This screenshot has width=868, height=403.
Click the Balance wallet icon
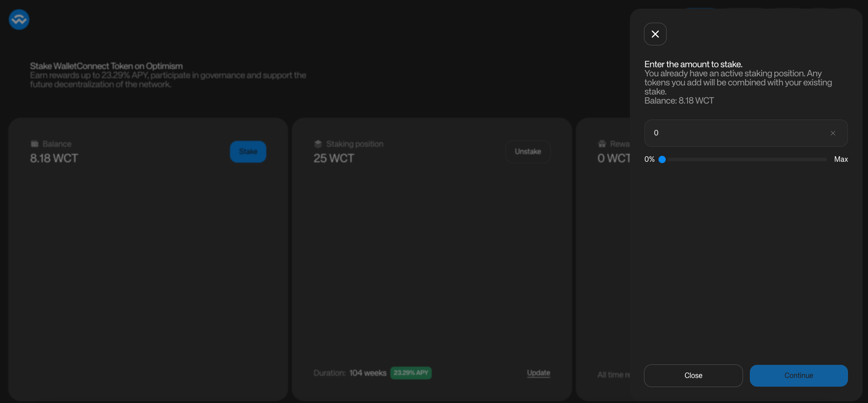click(x=35, y=144)
